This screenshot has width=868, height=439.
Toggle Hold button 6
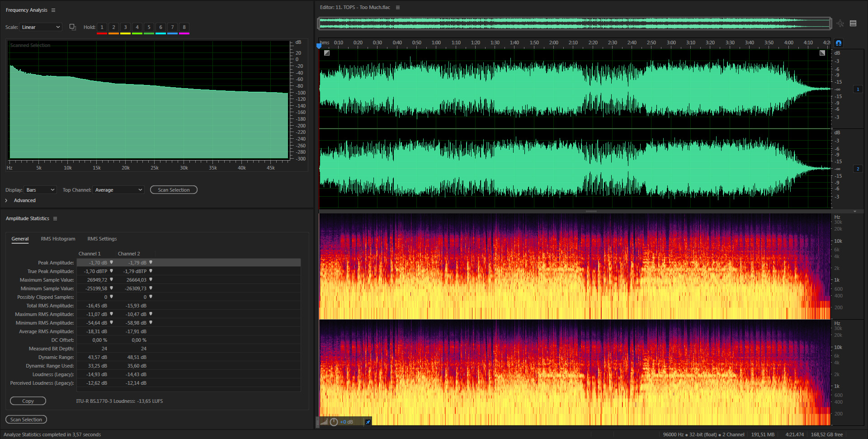click(x=160, y=27)
